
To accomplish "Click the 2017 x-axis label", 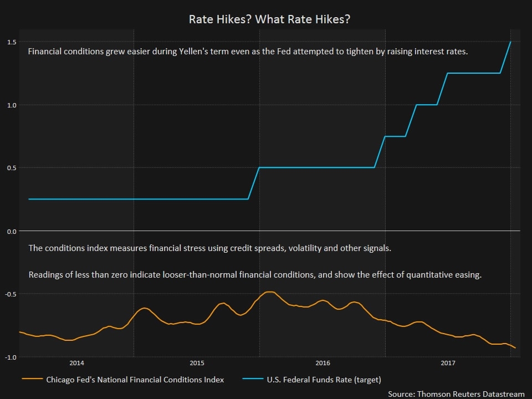I will 448,363.
